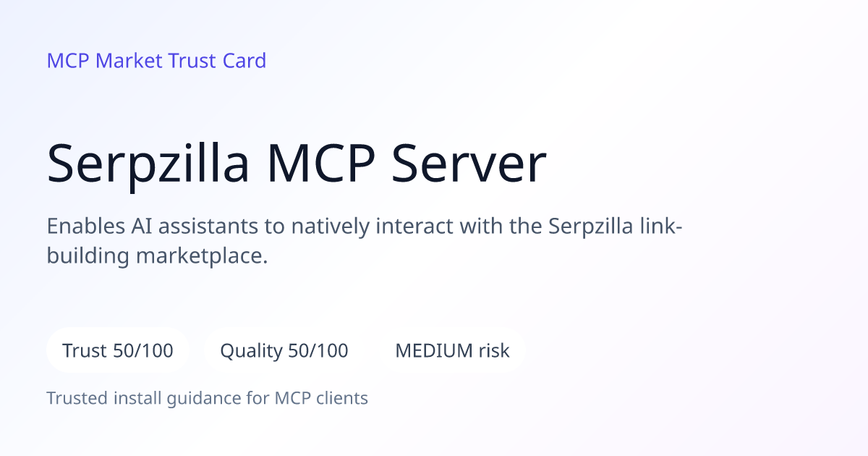The width and height of the screenshot is (868, 456).
Task: Click the word Quality inside second badge
Action: coord(251,352)
